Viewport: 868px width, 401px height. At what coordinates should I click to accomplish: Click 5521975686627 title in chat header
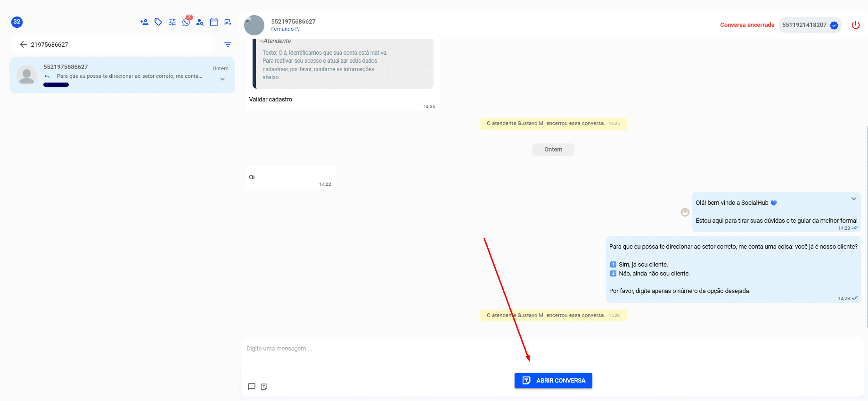click(293, 22)
